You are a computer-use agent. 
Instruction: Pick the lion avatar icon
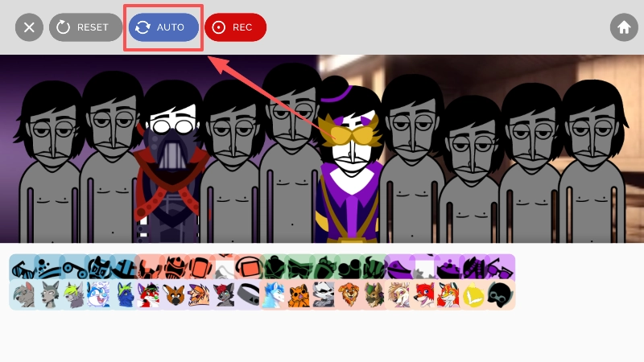pyautogui.click(x=349, y=295)
